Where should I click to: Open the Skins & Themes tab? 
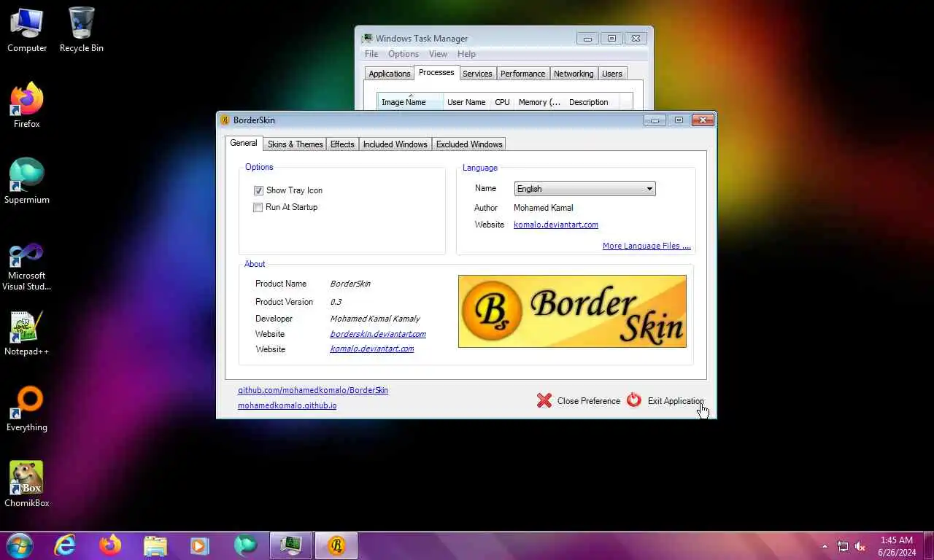pos(295,144)
